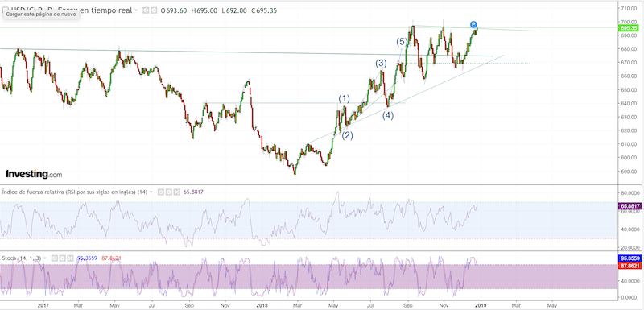
Task: Click the 2019 label on the time axis
Action: [x=481, y=305]
